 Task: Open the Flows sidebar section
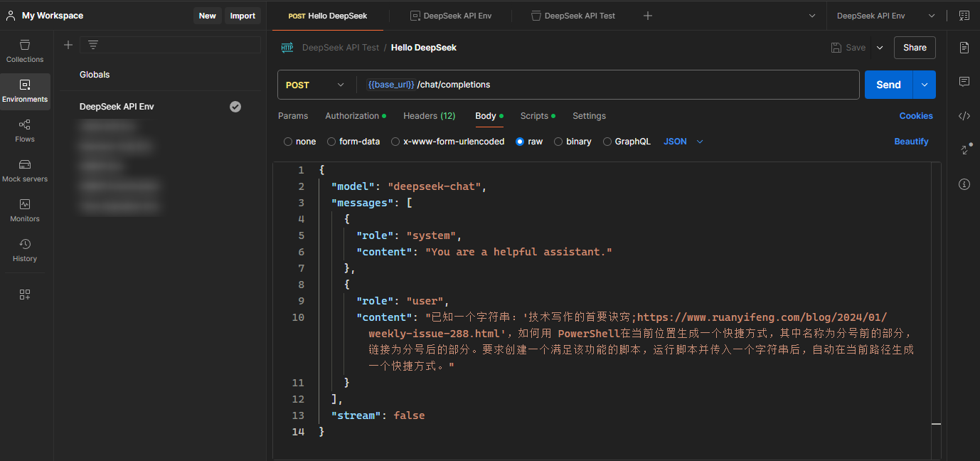(25, 131)
